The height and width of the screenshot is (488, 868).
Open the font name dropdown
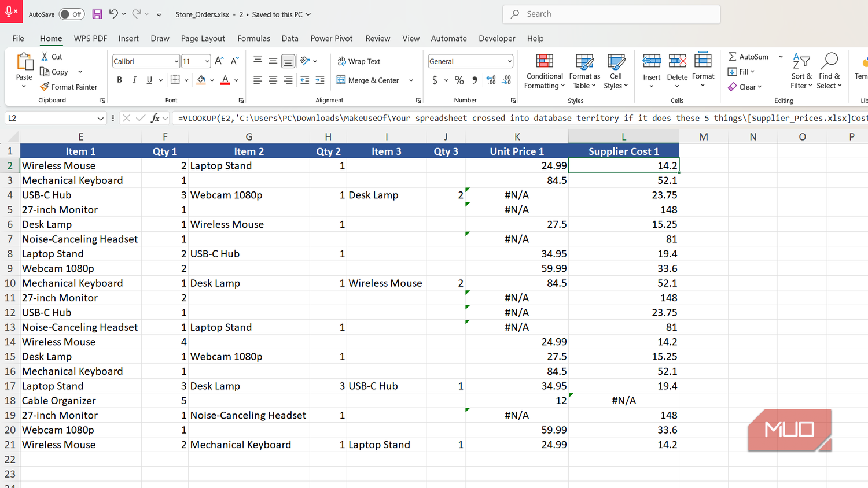pos(176,61)
